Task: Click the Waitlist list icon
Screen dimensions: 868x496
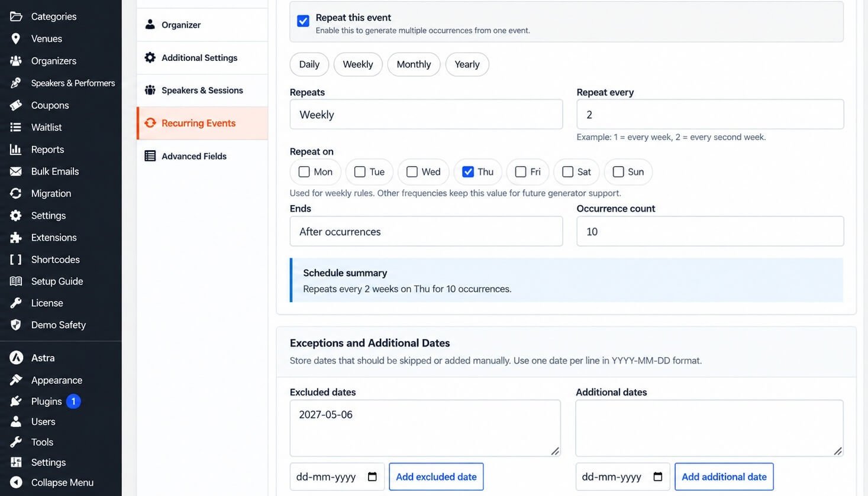Action: 16,127
